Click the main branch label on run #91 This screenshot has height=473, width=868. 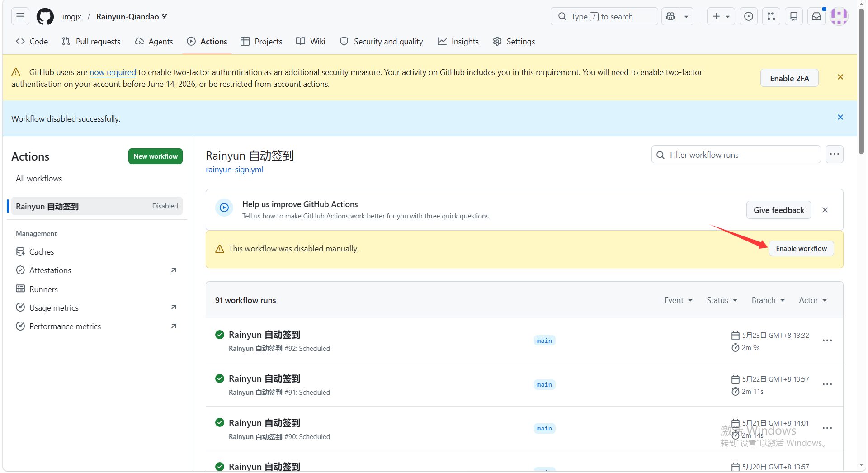pos(544,385)
